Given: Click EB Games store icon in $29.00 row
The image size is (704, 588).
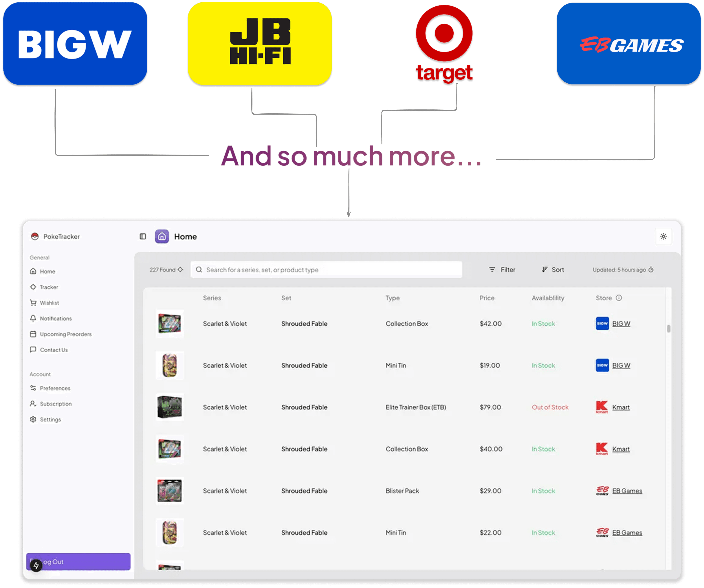Looking at the screenshot, I should (602, 491).
